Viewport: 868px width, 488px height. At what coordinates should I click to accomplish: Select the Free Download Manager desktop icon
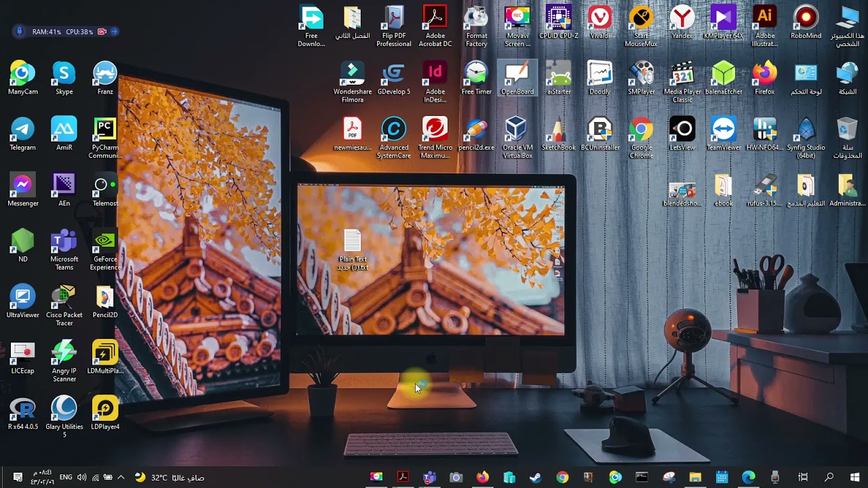[x=311, y=26]
